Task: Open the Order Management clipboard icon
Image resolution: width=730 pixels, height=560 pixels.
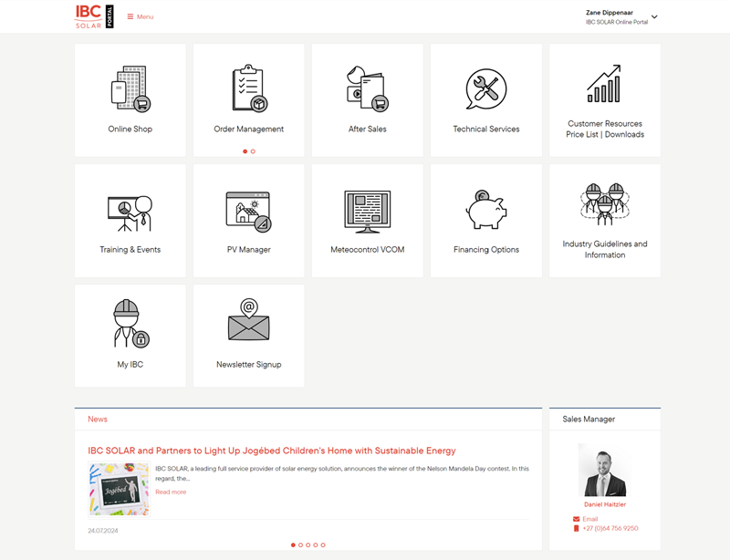Action: point(249,88)
